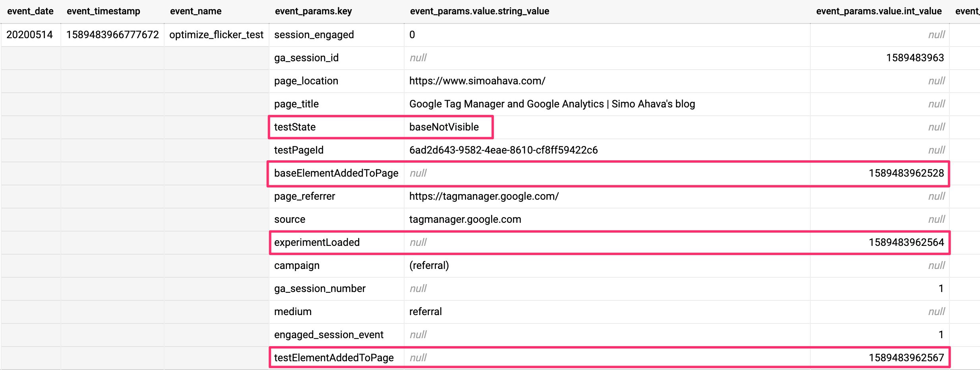Click the https://tagmanager.google.com/ referrer value

[484, 196]
